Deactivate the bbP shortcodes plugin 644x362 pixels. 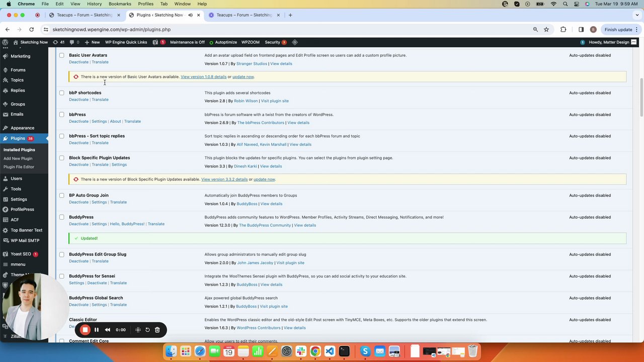(x=78, y=100)
